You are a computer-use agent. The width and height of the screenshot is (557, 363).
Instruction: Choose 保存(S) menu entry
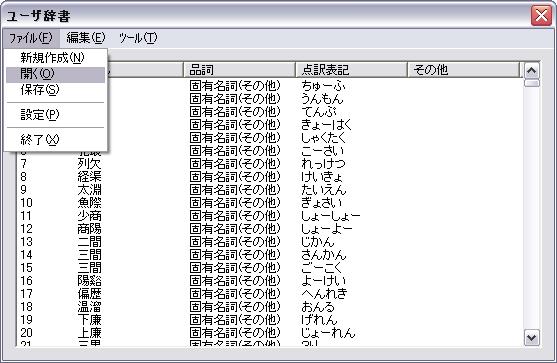(55, 90)
